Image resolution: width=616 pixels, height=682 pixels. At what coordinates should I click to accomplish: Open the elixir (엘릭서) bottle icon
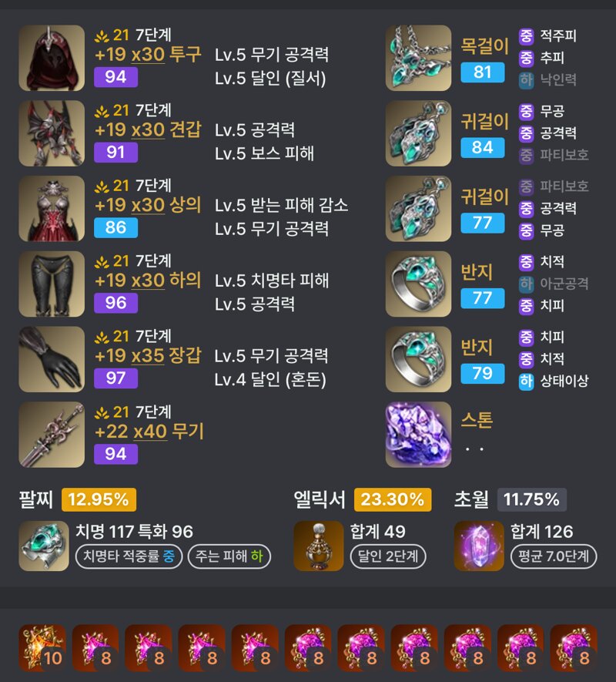[x=319, y=546]
